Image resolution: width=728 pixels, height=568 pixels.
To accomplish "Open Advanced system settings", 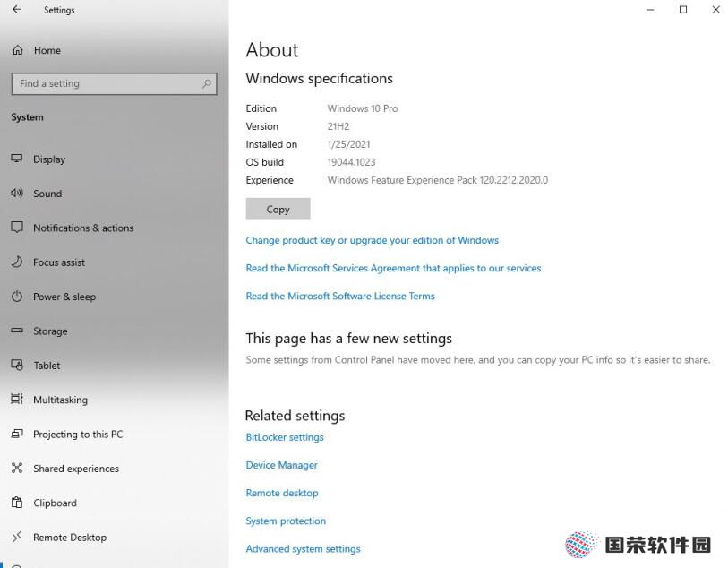I will tap(303, 548).
